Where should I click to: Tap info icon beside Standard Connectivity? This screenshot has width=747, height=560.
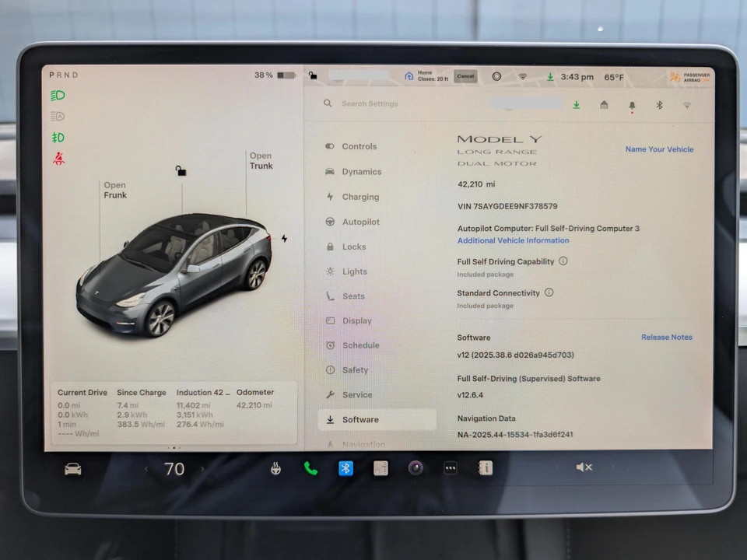pyautogui.click(x=549, y=292)
